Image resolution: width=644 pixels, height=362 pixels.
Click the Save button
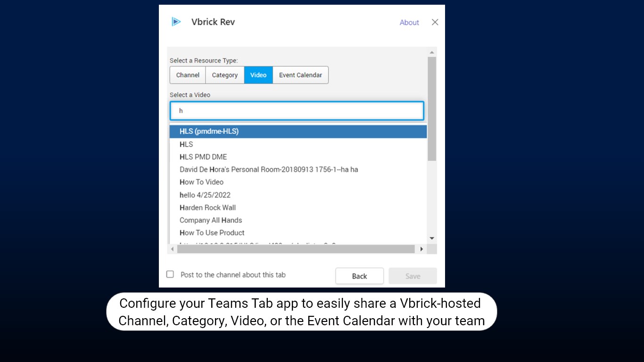pos(413,276)
